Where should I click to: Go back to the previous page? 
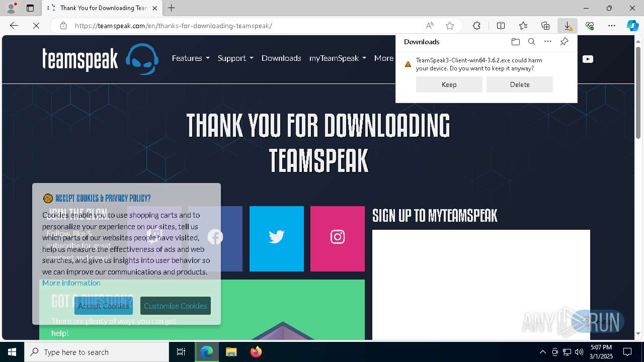[14, 26]
